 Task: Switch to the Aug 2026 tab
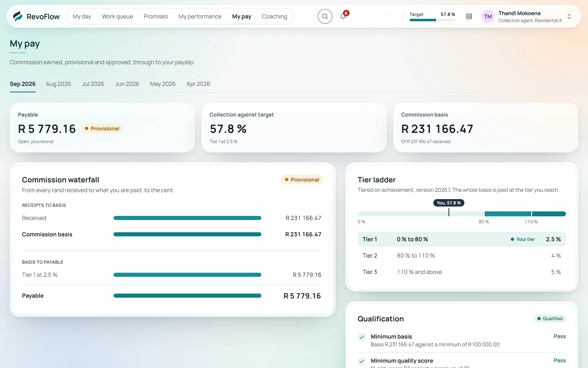58,84
